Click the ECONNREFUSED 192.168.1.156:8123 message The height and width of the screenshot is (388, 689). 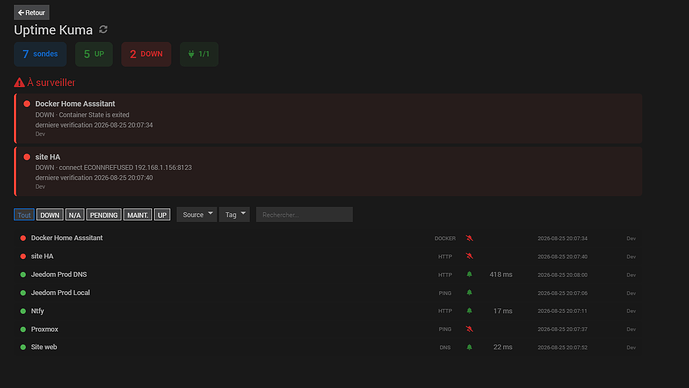click(x=138, y=167)
